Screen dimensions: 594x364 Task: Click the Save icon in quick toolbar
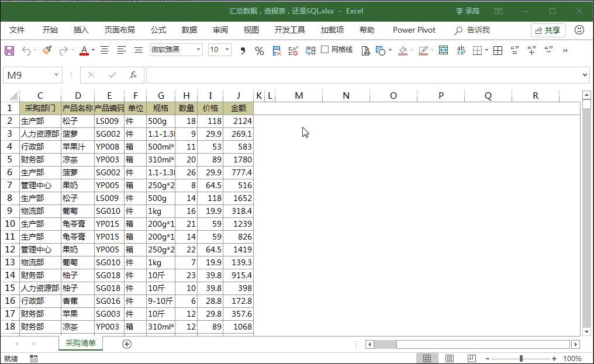[x=9, y=50]
